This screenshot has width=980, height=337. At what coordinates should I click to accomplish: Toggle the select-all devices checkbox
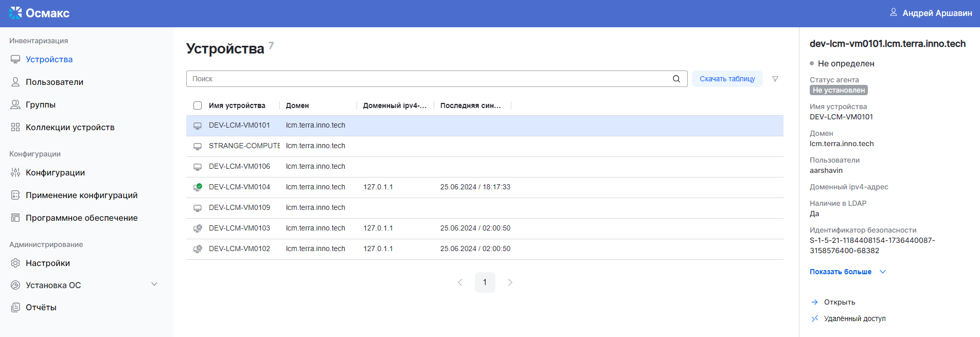[198, 105]
